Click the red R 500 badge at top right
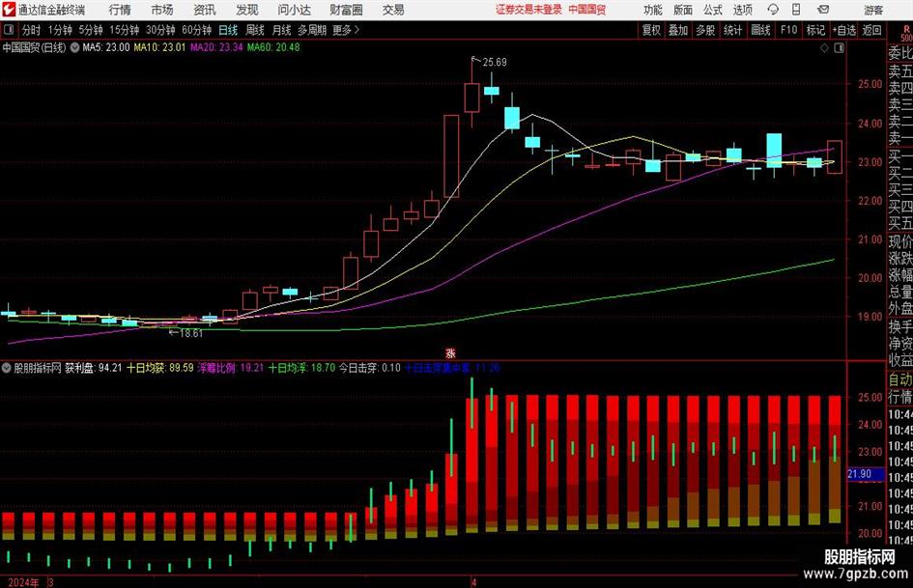The height and width of the screenshot is (588, 913). point(906,33)
